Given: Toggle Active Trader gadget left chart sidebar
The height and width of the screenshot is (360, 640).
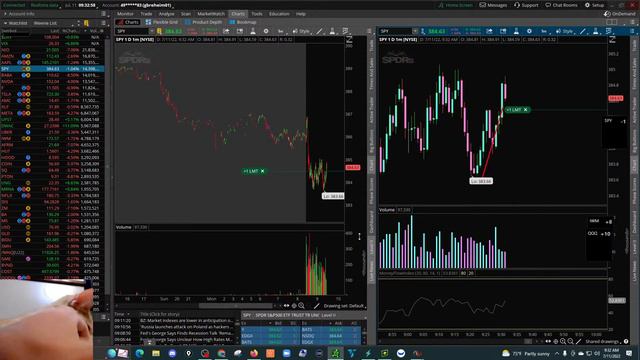Looking at the screenshot, I should pos(371,110).
